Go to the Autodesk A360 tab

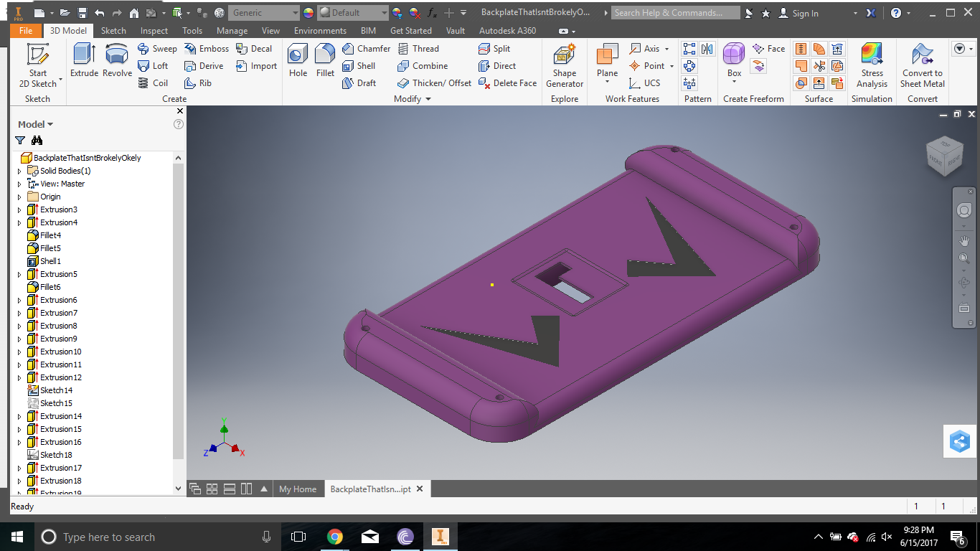(x=507, y=31)
